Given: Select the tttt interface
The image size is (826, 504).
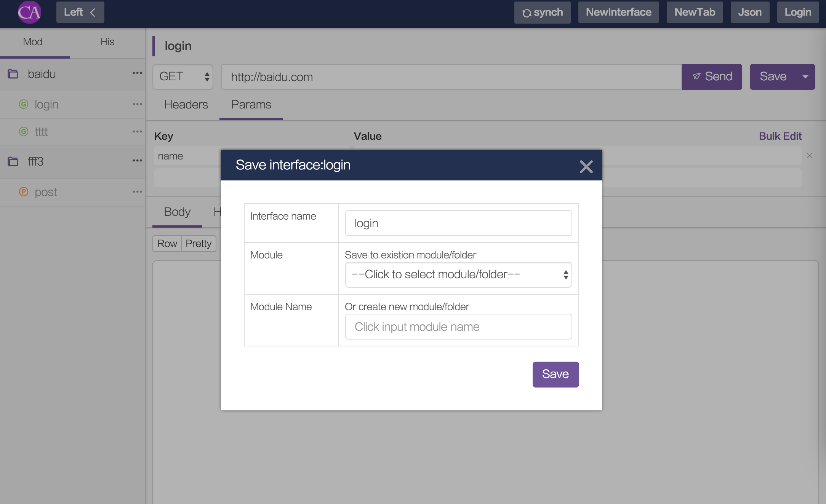Looking at the screenshot, I should click(x=41, y=132).
